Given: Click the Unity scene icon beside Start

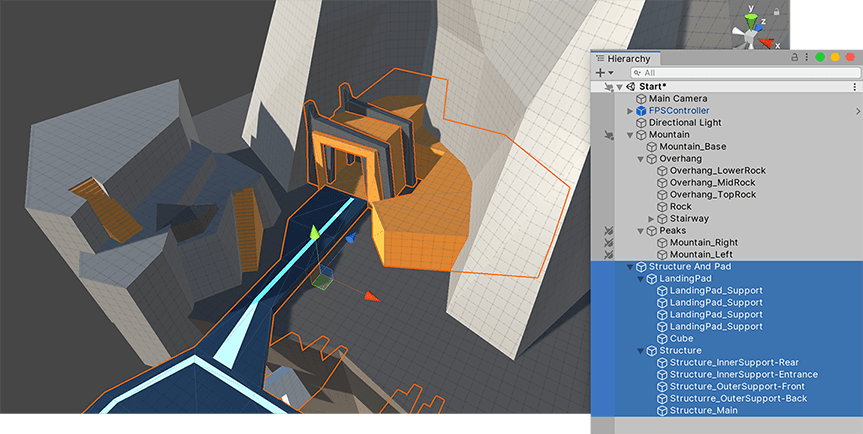Looking at the screenshot, I should [x=630, y=87].
